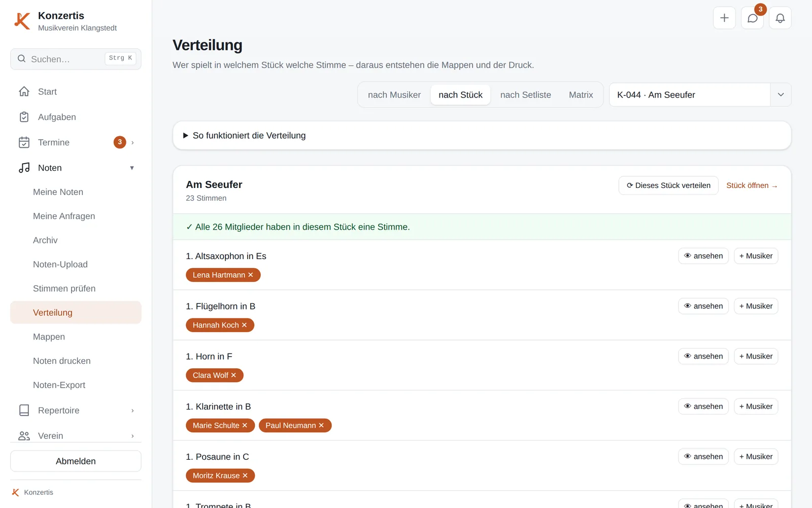Click the Termine calendar icon
Image resolution: width=812 pixels, height=508 pixels.
(x=24, y=142)
